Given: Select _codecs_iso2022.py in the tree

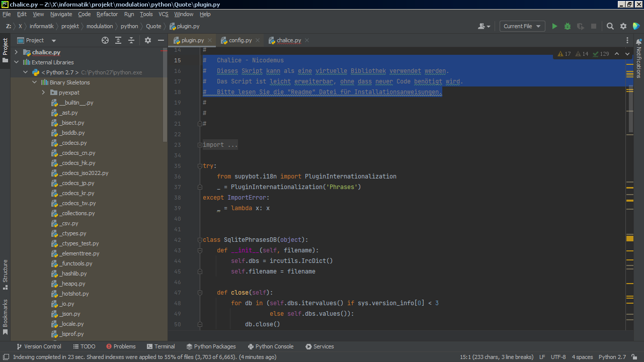Looking at the screenshot, I should click(84, 173).
